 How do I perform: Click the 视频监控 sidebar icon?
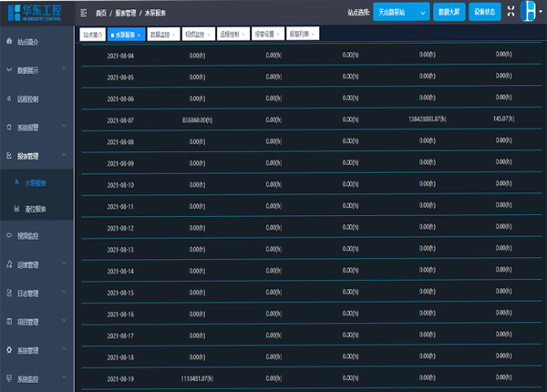click(9, 236)
